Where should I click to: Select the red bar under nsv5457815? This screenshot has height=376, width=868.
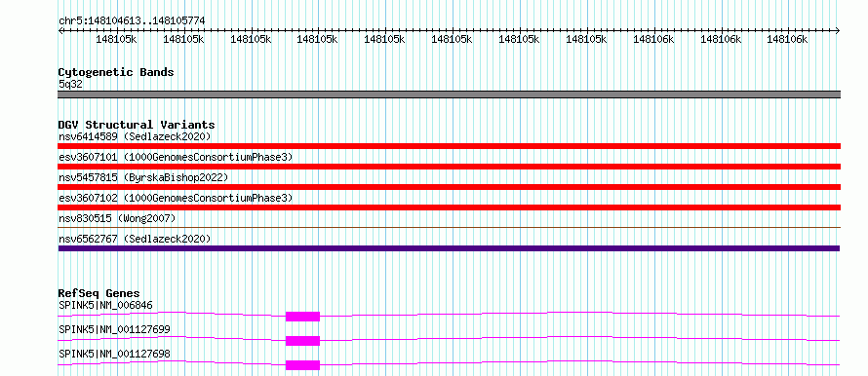coord(449,187)
